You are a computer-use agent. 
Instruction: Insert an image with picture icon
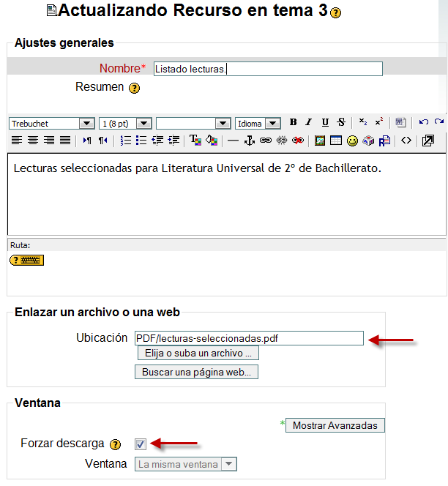(320, 141)
